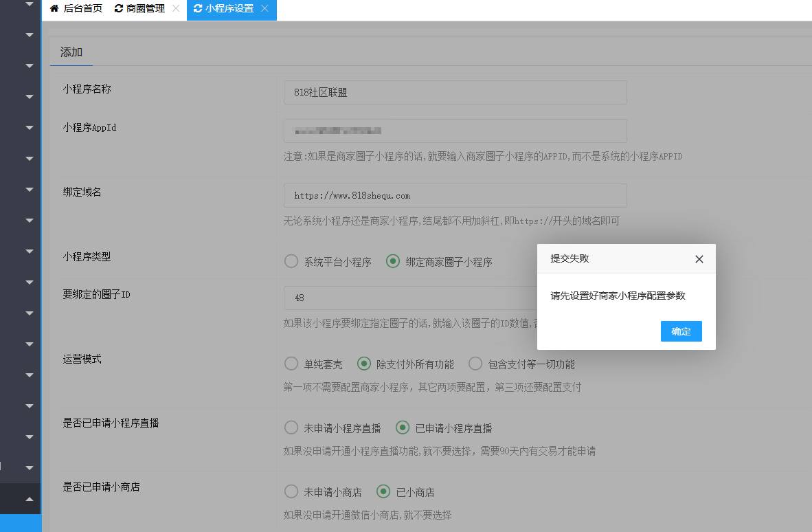Dismiss the 提交失败 dialog with X icon
The height and width of the screenshot is (532, 812).
click(699, 259)
